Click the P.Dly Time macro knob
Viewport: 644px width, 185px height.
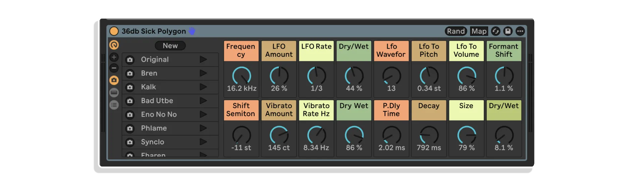tap(392, 135)
